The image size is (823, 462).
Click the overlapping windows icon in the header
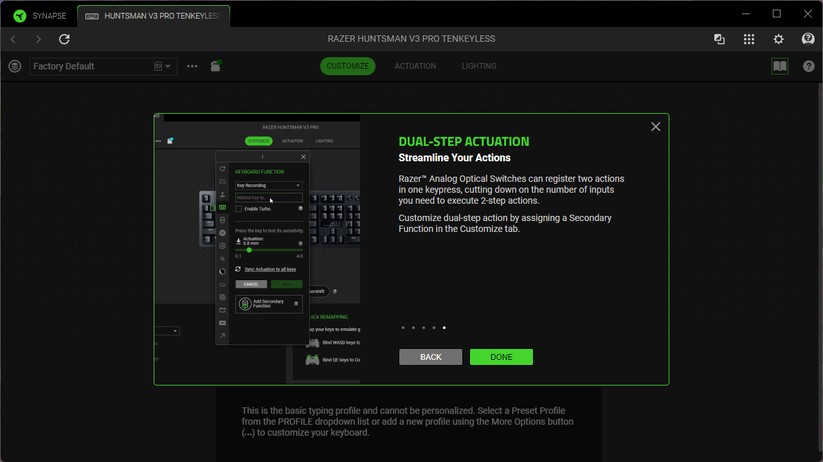[x=719, y=39]
